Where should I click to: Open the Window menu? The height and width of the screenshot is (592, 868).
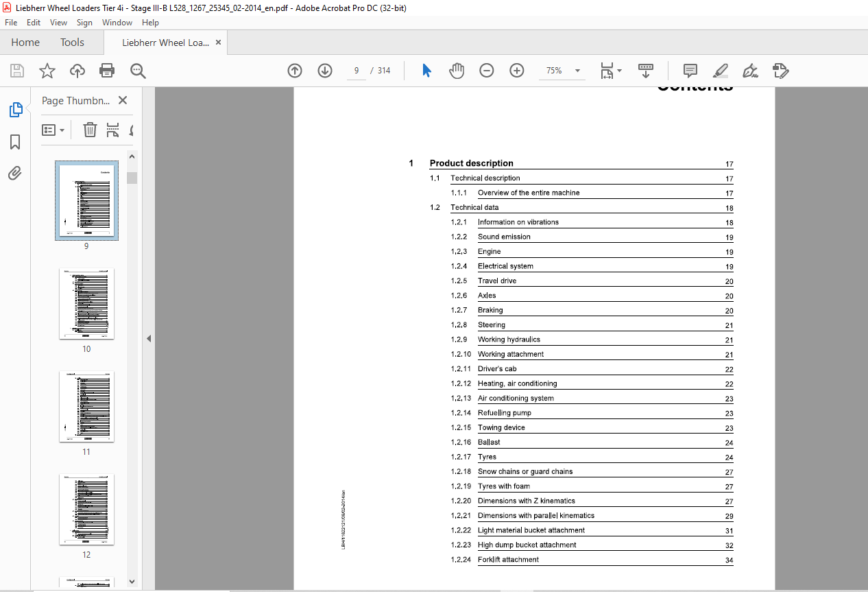117,23
